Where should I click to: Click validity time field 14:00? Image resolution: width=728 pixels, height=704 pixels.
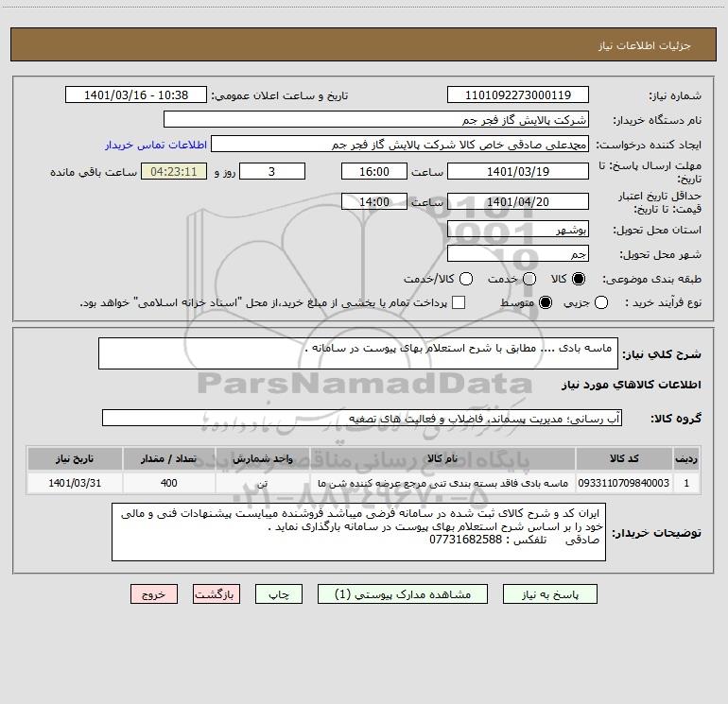(x=374, y=201)
